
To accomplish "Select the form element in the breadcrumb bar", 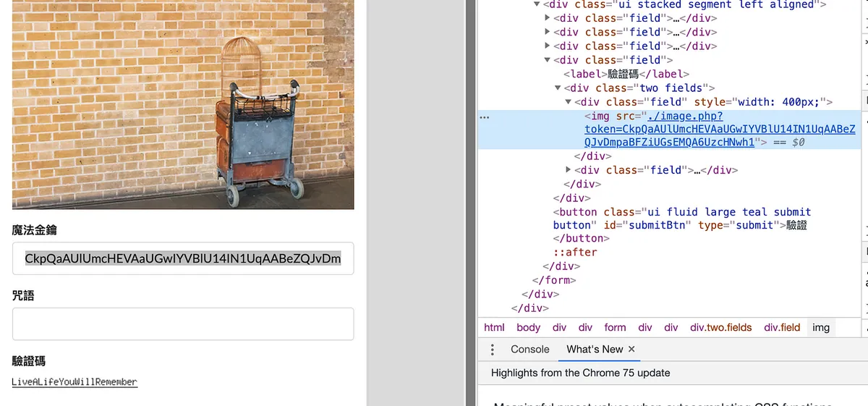I will pyautogui.click(x=615, y=328).
